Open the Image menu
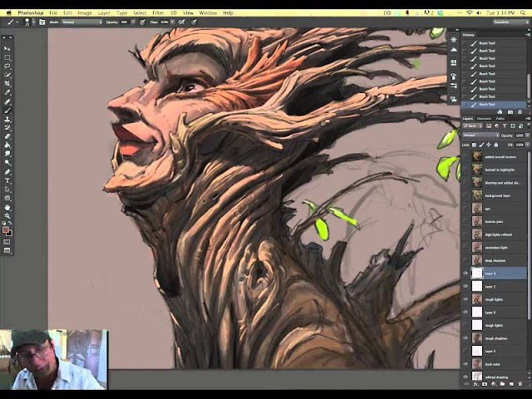Screen dimensions: 532x399 [85, 13]
